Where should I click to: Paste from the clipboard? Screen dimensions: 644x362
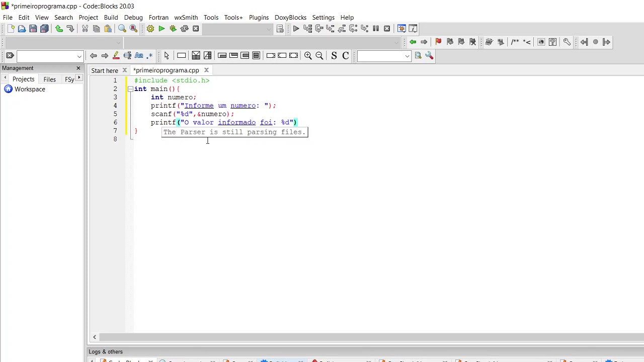point(108,29)
